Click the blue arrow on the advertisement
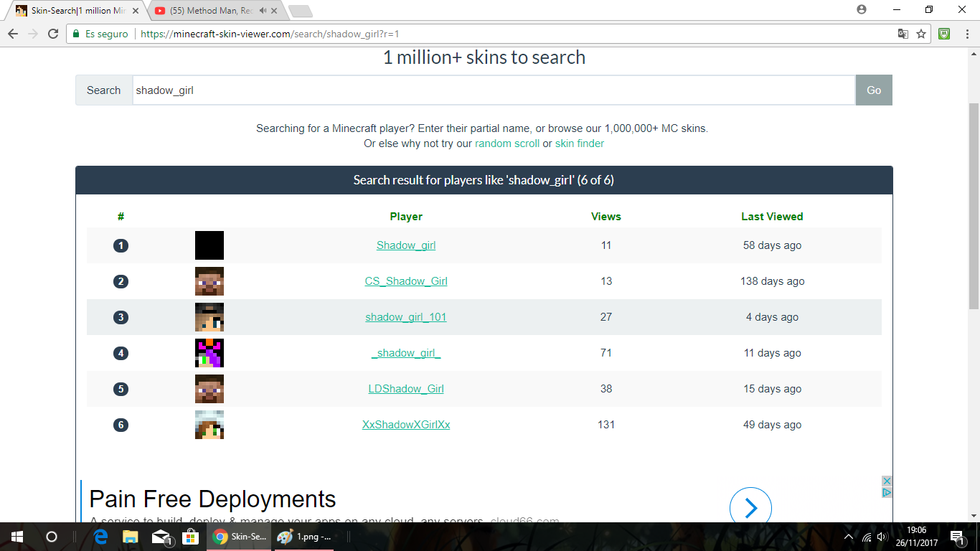The height and width of the screenshot is (551, 980). [x=750, y=508]
